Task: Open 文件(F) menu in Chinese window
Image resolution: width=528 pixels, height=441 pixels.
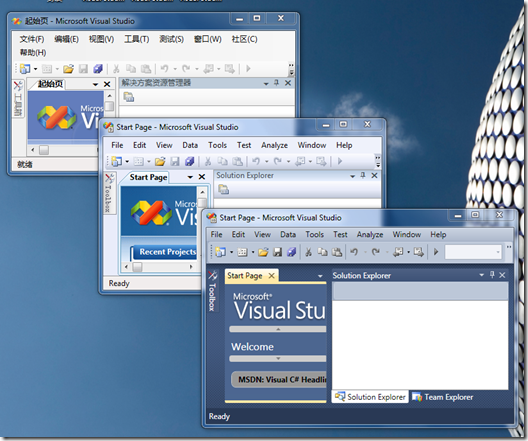Action: pyautogui.click(x=32, y=39)
